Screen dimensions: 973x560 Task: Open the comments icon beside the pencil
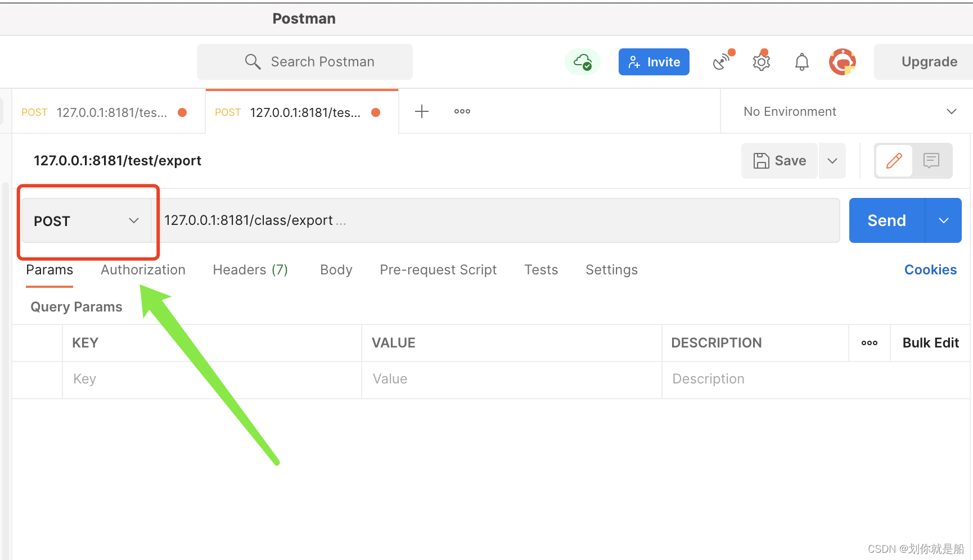(x=932, y=161)
